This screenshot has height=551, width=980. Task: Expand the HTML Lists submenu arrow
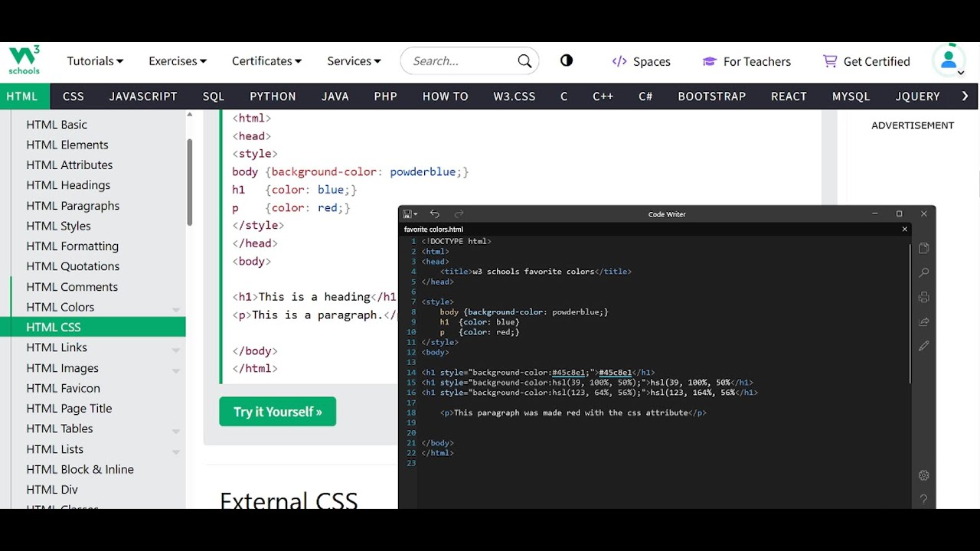[176, 452]
